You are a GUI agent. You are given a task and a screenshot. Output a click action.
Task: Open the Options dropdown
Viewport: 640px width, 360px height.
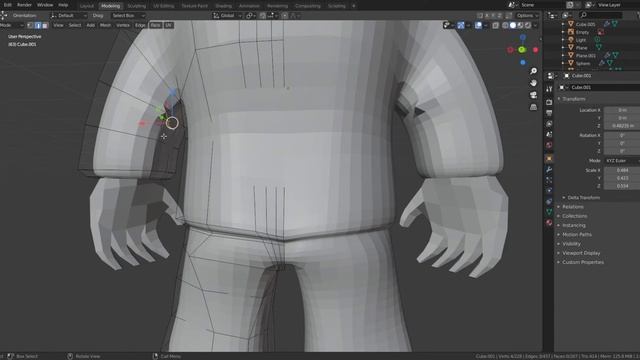[x=527, y=16]
